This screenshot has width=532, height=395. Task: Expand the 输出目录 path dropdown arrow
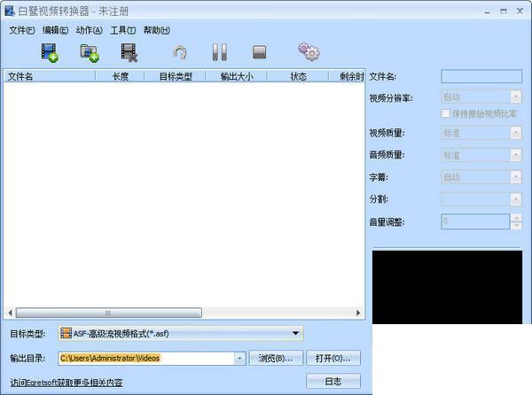pyautogui.click(x=239, y=359)
